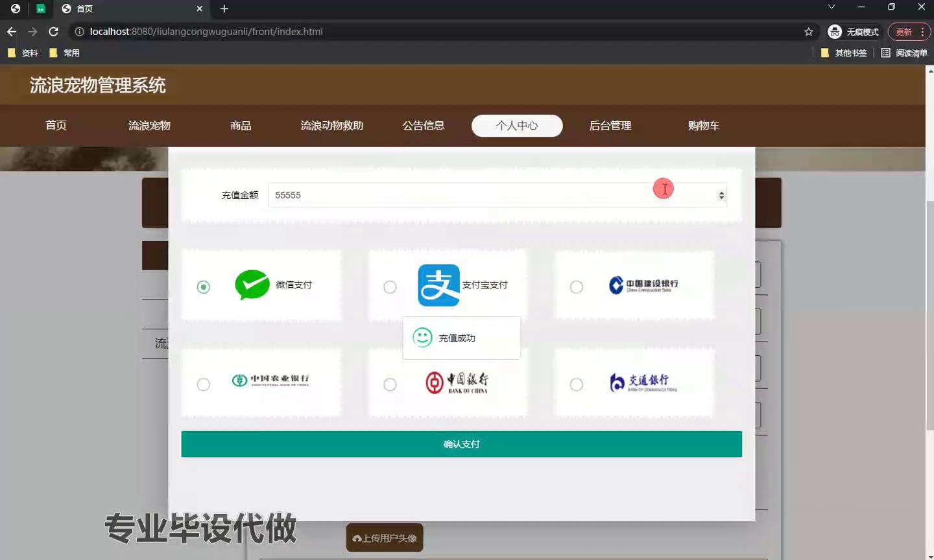Pick the 交通银行 radio button
Viewport: 934px width, 560px height.
[576, 385]
